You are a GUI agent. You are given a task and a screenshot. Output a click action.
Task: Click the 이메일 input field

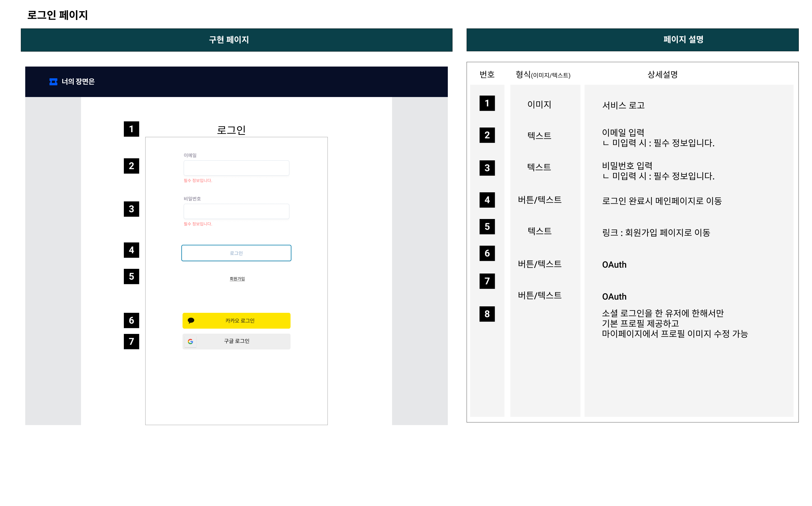point(236,168)
